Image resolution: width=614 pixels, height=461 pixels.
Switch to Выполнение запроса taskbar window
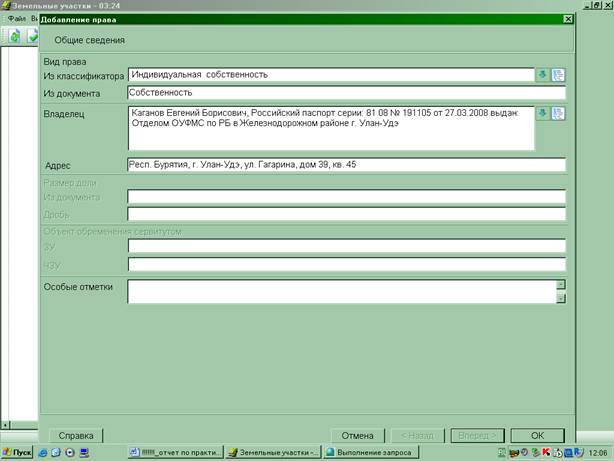tap(371, 452)
